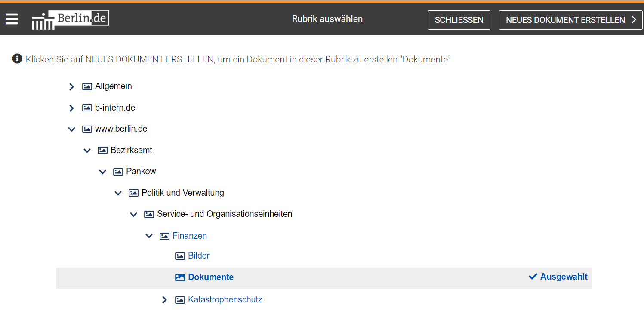Select the Dokumente tree item
Image resolution: width=644 pixels, height=311 pixels.
210,277
